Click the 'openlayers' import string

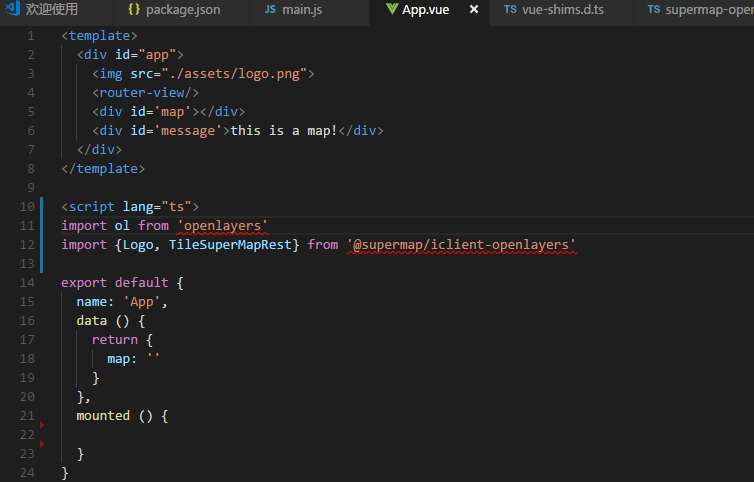tap(222, 226)
